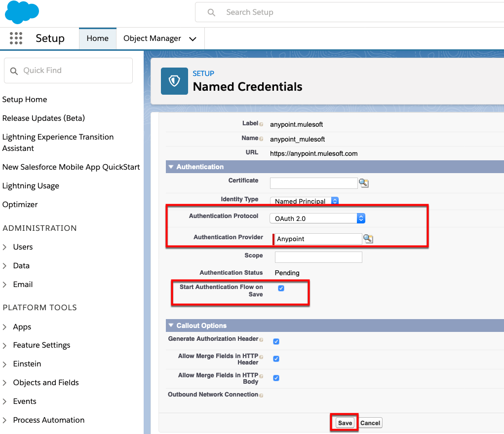Click the Scope text field
504x434 pixels.
(x=318, y=257)
